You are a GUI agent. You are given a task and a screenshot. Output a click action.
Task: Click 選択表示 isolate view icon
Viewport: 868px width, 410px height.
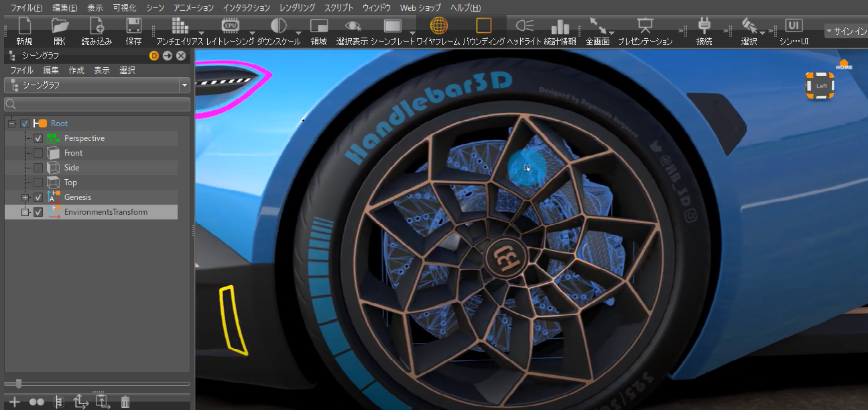pos(352,26)
